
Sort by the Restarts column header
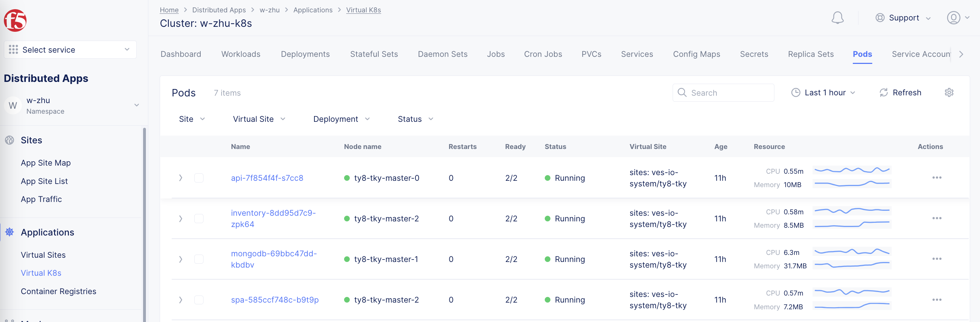click(462, 147)
